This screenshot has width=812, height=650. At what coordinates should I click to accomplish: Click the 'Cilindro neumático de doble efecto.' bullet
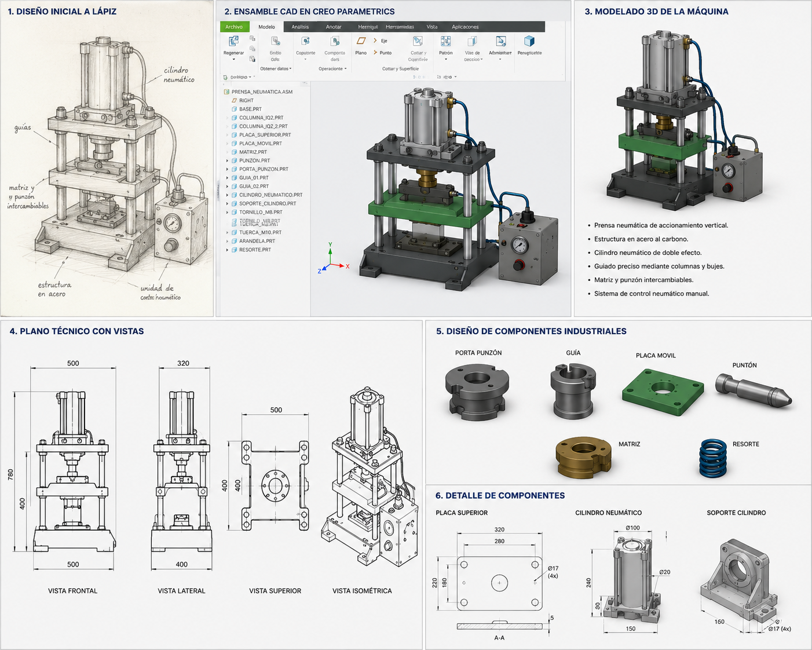[648, 253]
